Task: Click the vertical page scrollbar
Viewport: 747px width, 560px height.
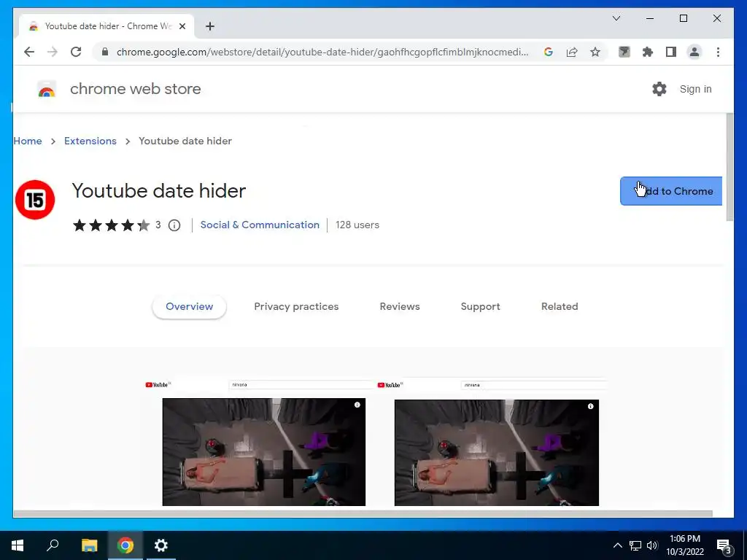Action: (729, 167)
